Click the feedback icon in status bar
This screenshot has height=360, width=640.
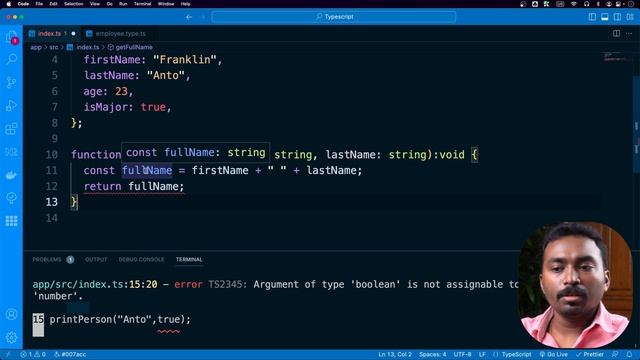point(615,354)
